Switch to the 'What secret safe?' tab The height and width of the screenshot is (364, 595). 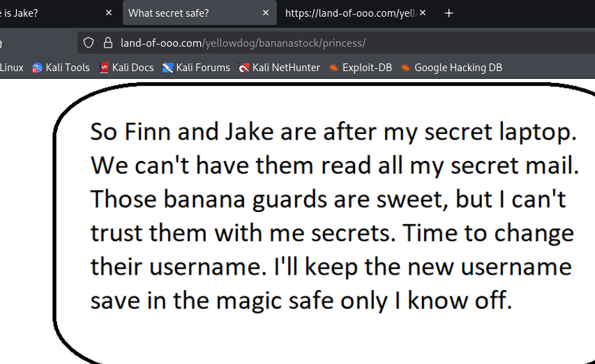(188, 13)
